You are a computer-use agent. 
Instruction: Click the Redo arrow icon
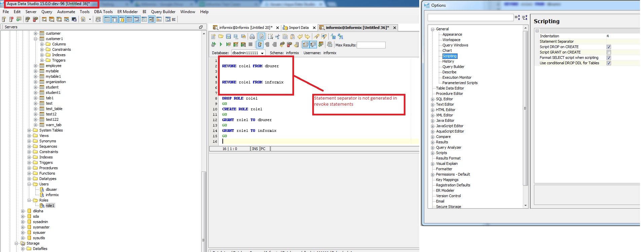pos(308,36)
